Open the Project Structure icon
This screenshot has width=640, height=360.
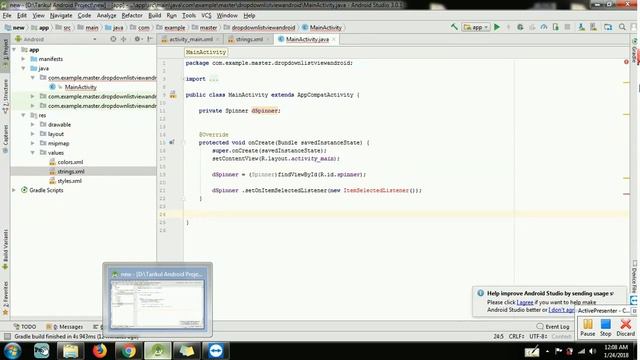[x=608, y=27]
